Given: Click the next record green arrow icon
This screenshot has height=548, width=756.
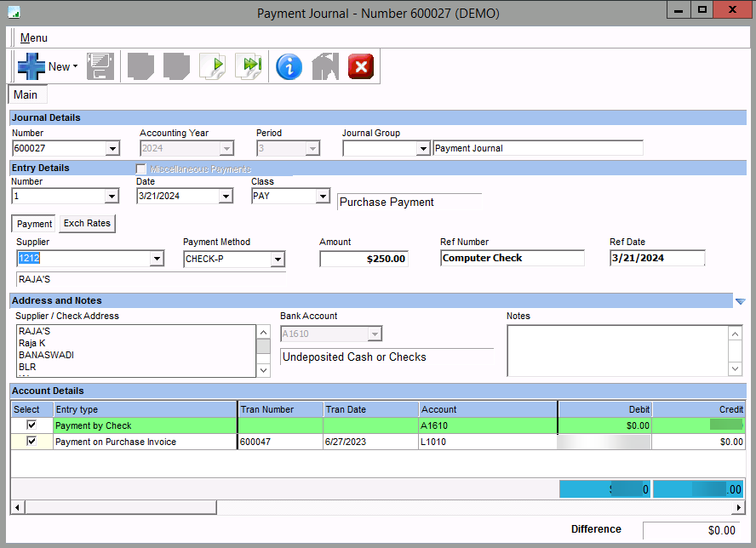Looking at the screenshot, I should pos(213,66).
